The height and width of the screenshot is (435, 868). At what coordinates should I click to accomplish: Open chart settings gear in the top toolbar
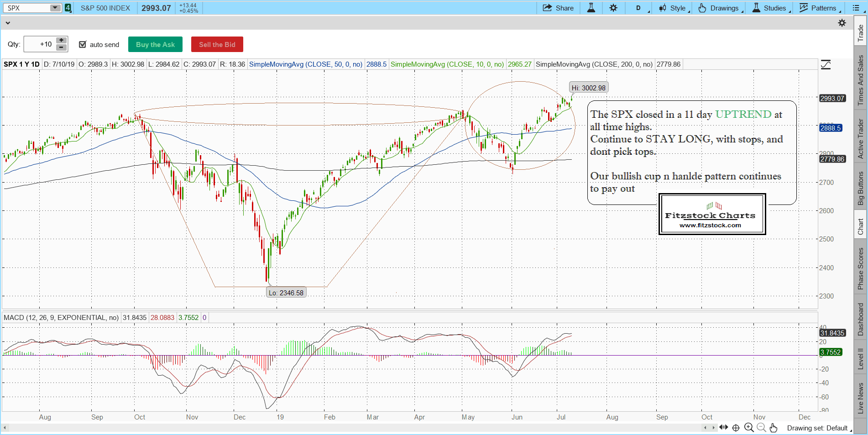(613, 8)
